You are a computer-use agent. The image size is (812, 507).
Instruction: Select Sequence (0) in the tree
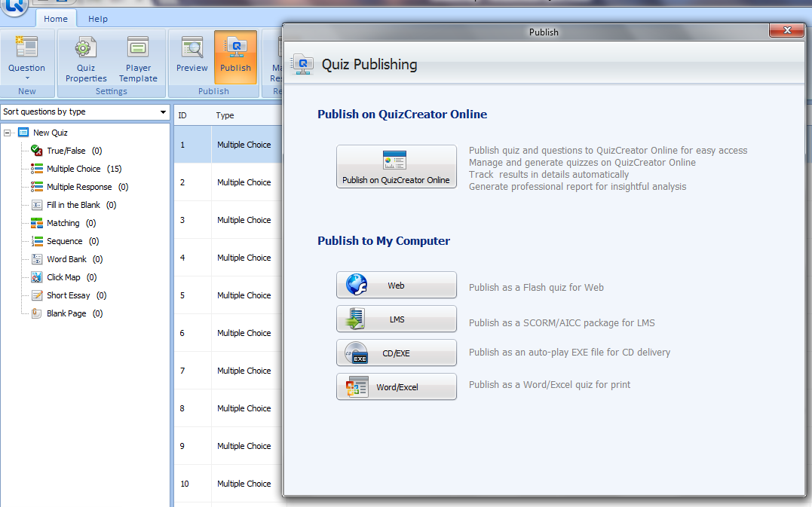tap(72, 241)
